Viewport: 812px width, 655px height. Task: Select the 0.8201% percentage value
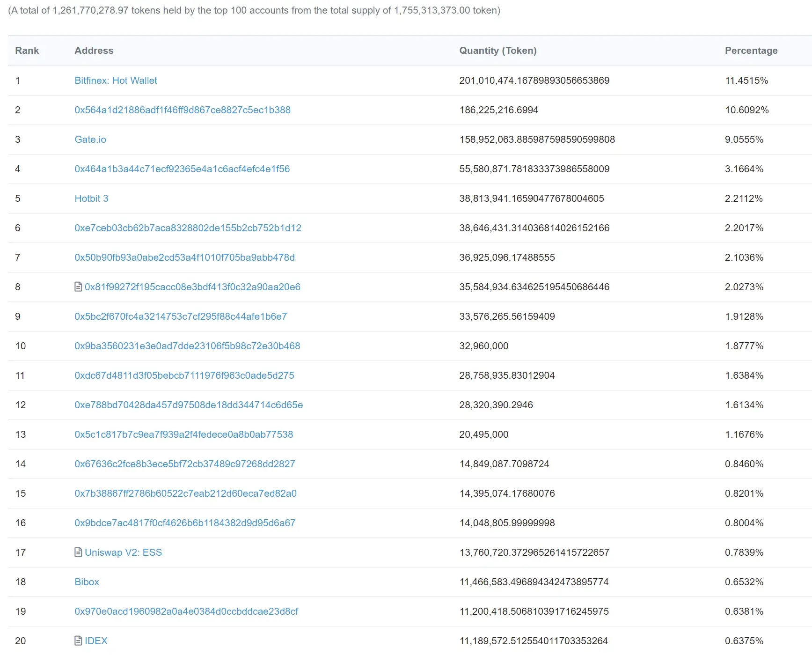click(x=744, y=493)
